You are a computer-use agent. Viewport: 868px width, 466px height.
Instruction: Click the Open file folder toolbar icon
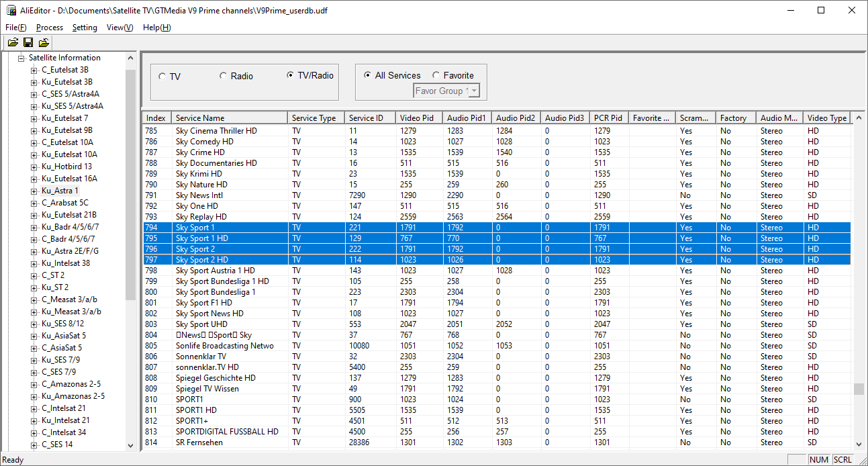coord(13,42)
